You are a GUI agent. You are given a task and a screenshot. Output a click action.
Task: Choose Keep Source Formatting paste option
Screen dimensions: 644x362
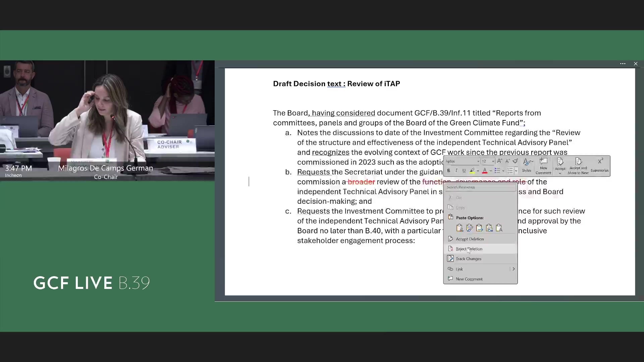(460, 228)
